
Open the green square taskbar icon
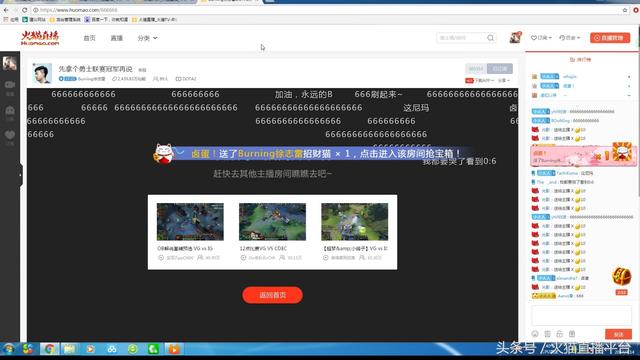pos(153,349)
